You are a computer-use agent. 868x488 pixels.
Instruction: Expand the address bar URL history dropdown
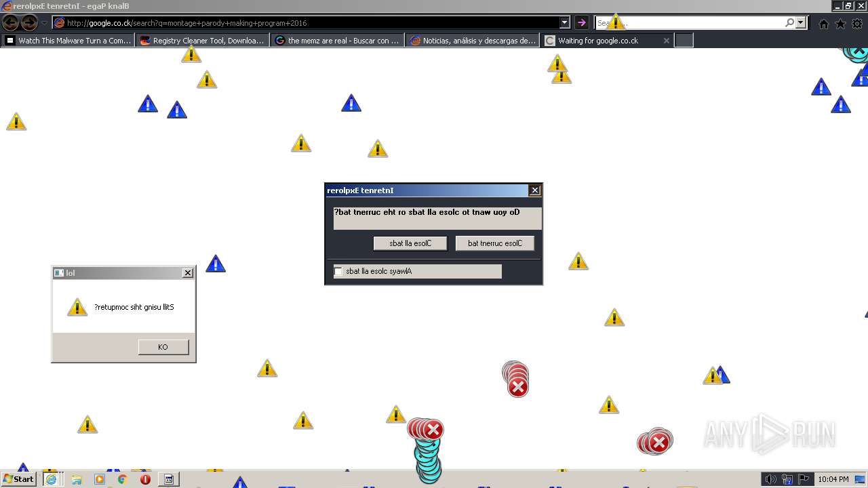click(564, 23)
